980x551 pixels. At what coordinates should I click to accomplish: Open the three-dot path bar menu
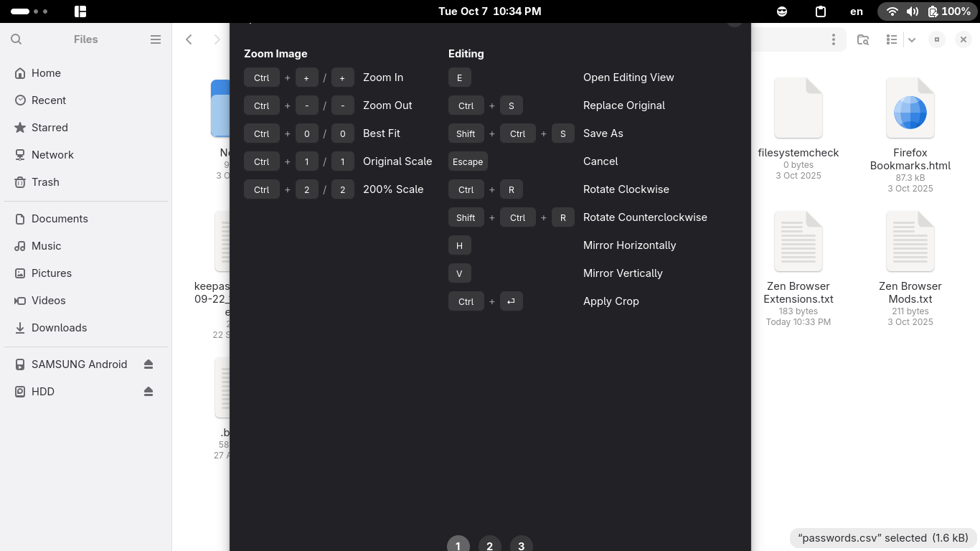pyautogui.click(x=833, y=39)
